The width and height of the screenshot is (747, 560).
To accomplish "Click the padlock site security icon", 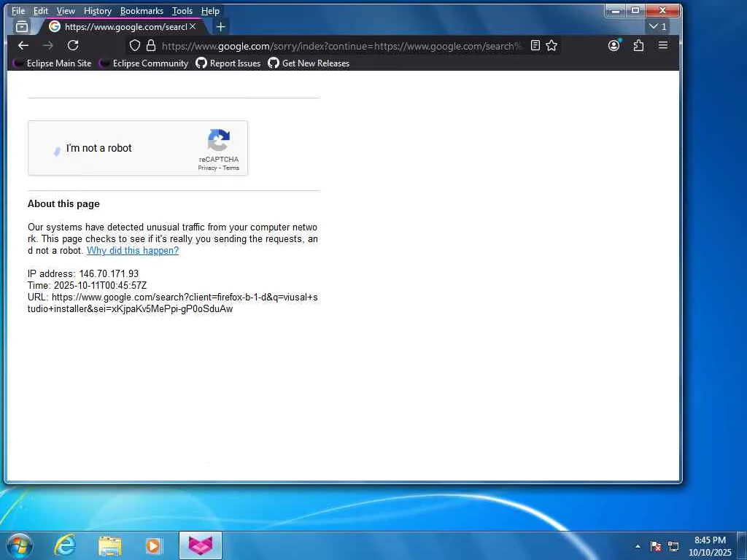I will [x=151, y=46].
